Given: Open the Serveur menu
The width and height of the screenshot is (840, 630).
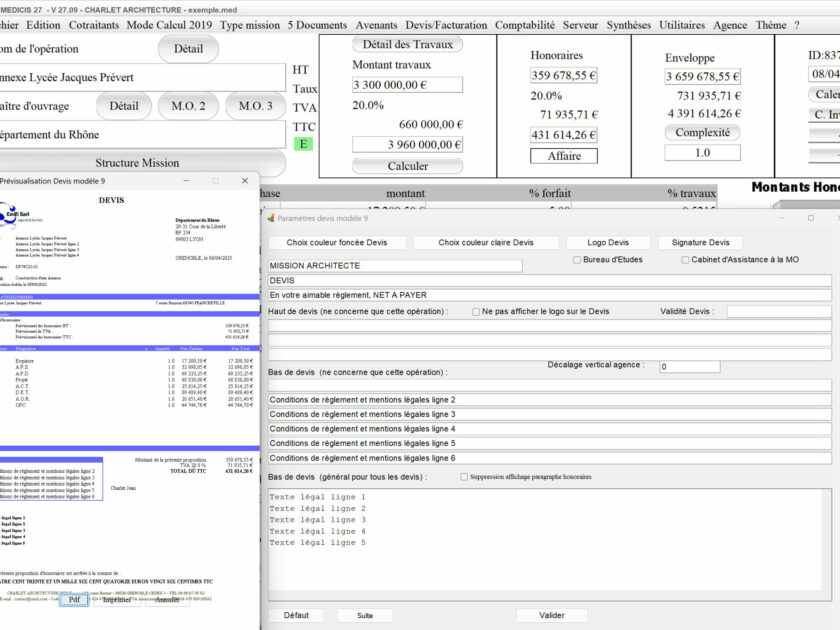Looking at the screenshot, I should coord(580,25).
